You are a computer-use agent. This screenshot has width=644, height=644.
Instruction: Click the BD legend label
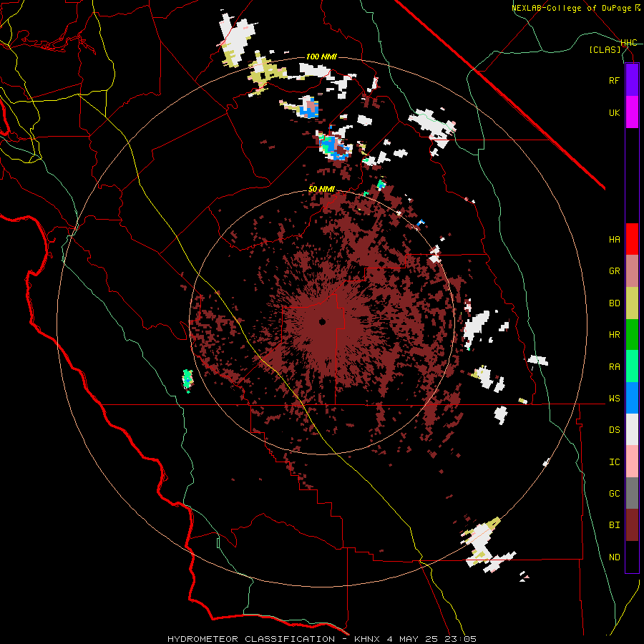[614, 303]
